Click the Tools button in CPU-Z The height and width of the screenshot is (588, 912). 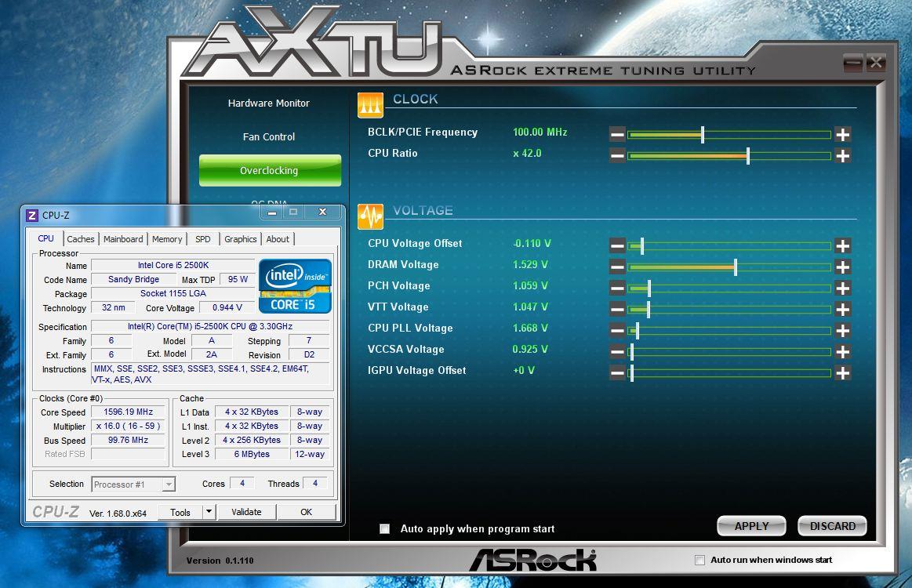pyautogui.click(x=180, y=512)
